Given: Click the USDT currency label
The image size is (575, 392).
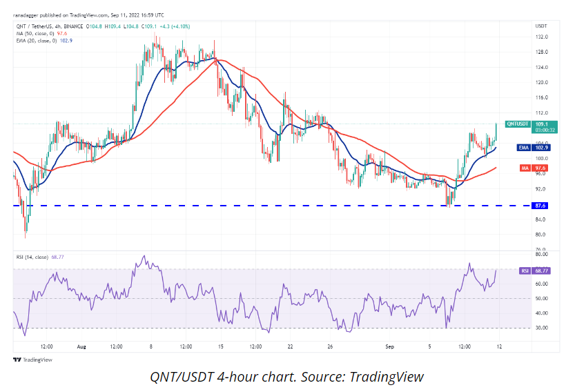Looking at the screenshot, I should click(541, 26).
